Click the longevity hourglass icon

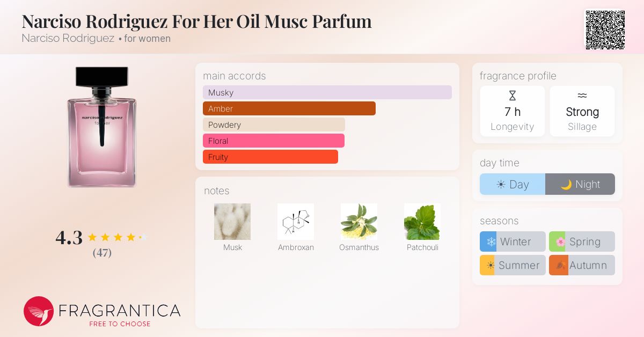point(512,96)
